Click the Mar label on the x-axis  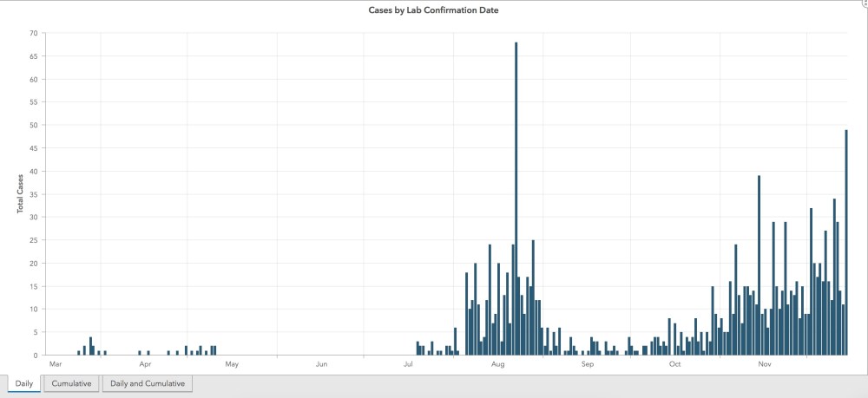pos(56,364)
